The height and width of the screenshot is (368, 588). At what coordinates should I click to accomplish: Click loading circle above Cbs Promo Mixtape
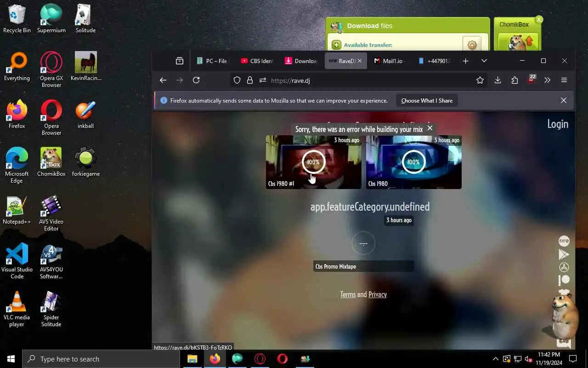tap(363, 243)
